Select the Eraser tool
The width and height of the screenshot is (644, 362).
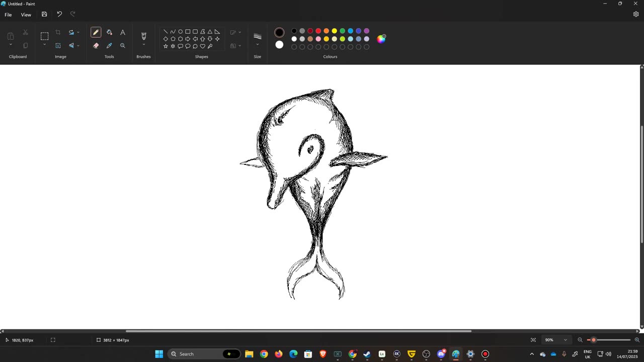96,45
